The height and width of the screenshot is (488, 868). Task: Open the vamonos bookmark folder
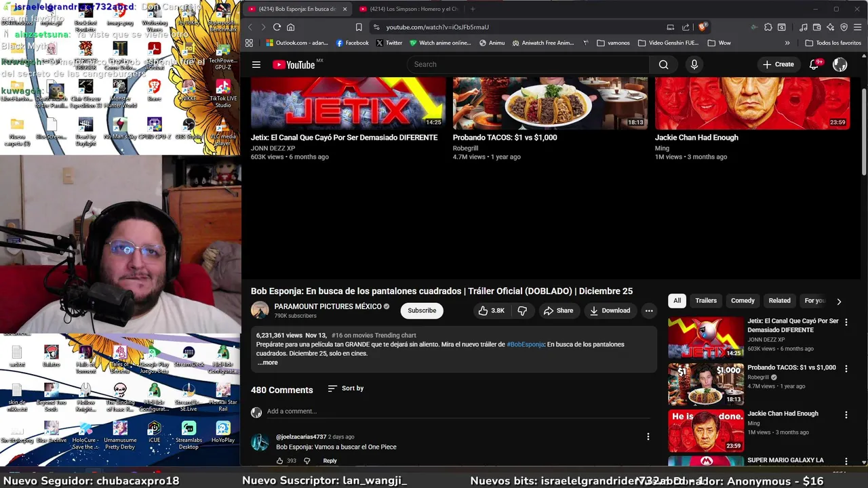point(613,43)
